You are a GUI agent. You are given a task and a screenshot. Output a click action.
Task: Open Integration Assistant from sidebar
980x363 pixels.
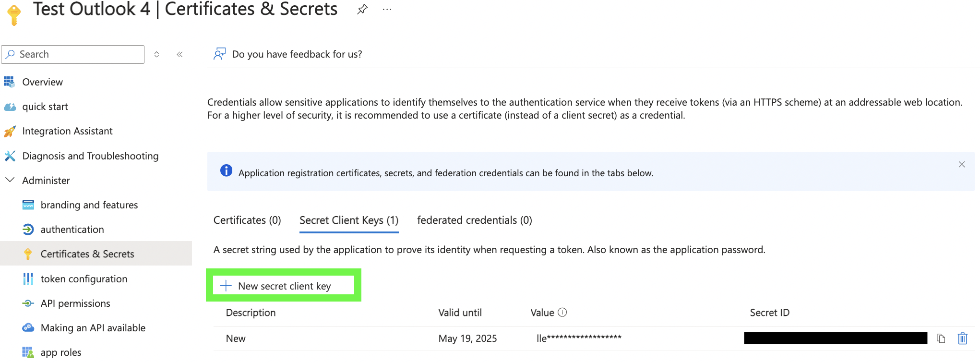67,131
